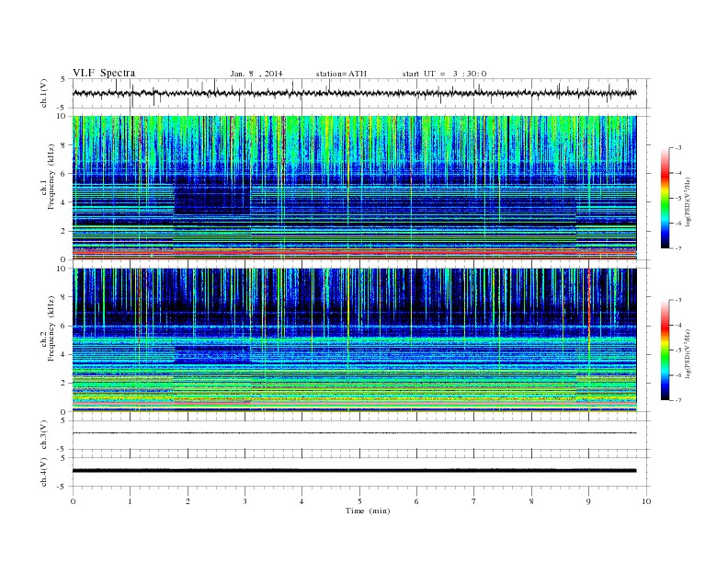Click the 'start UT = 3:30:0' label
Image resolution: width=728 pixels, height=563 pixels.
[444, 74]
